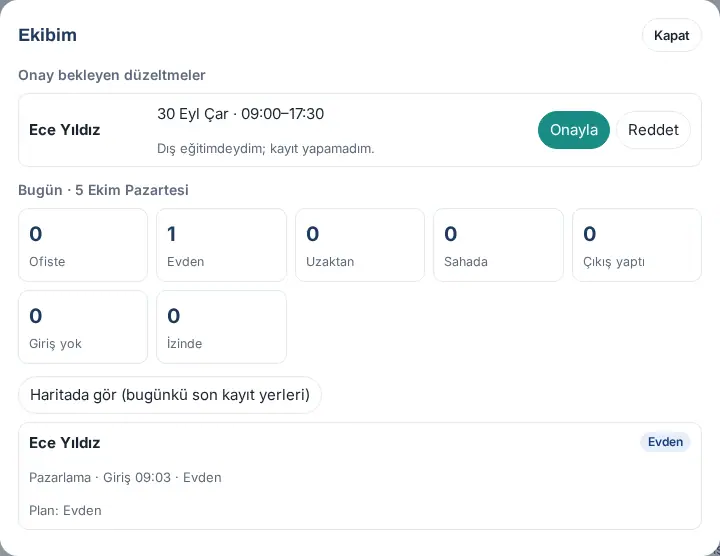Select the Çıkış yaptı count card
This screenshot has height=556, width=720.
637,245
